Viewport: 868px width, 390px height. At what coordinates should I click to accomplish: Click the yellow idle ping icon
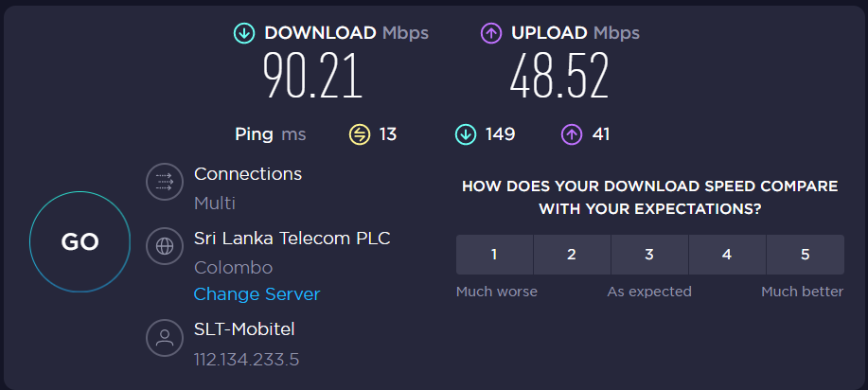point(360,134)
